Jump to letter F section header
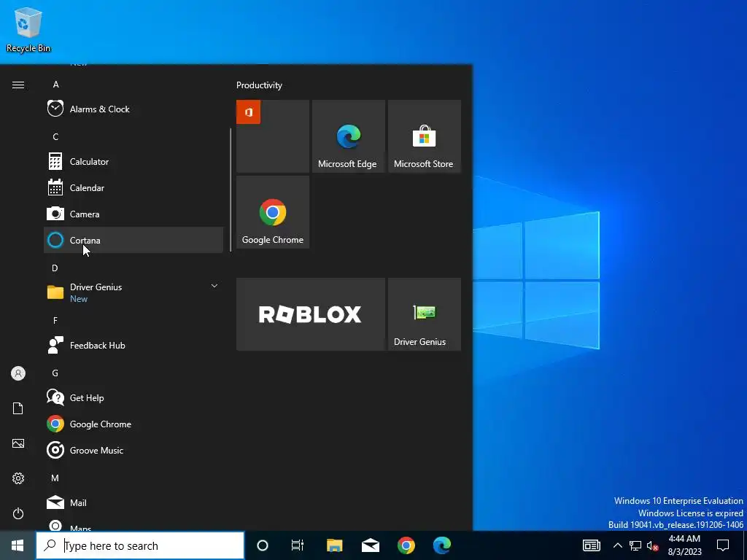The image size is (747, 560). [55, 321]
